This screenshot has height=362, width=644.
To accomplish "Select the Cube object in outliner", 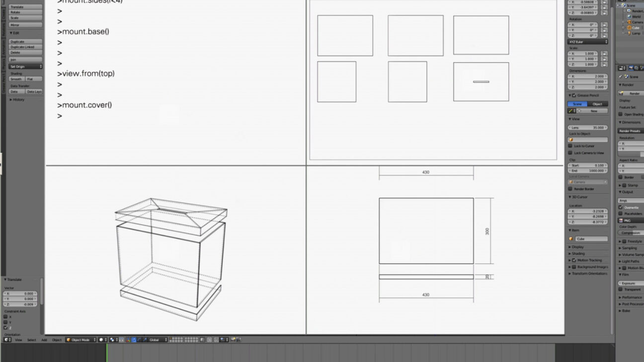I will point(636,28).
